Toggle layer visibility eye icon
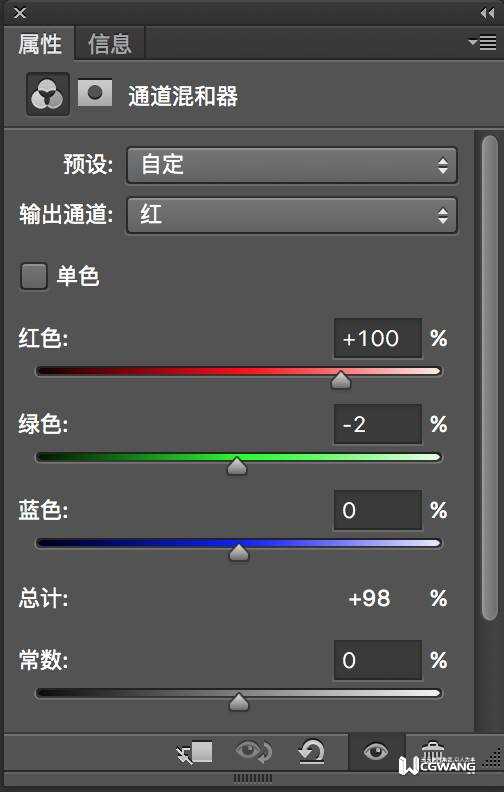The height and width of the screenshot is (792, 504). click(376, 752)
